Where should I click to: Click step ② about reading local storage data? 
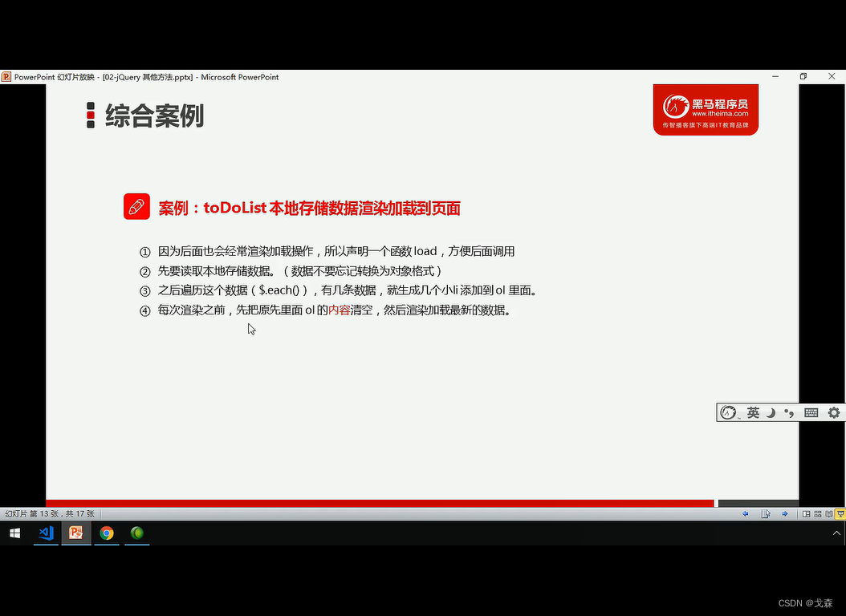291,271
